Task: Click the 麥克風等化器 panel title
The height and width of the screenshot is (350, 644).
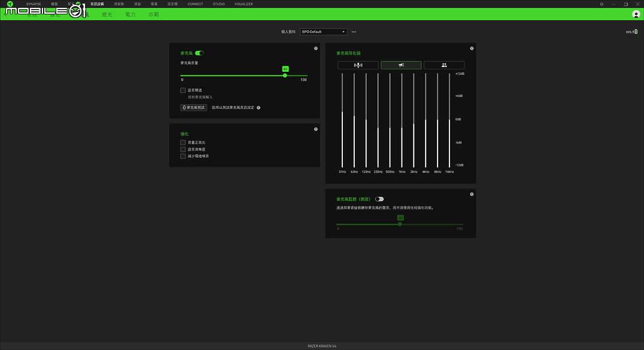Action: pos(348,53)
